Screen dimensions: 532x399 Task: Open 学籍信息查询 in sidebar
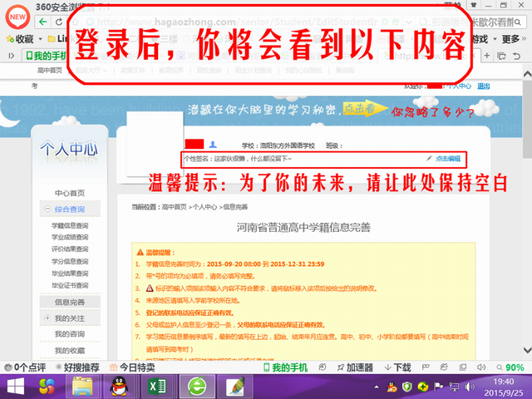pos(70,225)
